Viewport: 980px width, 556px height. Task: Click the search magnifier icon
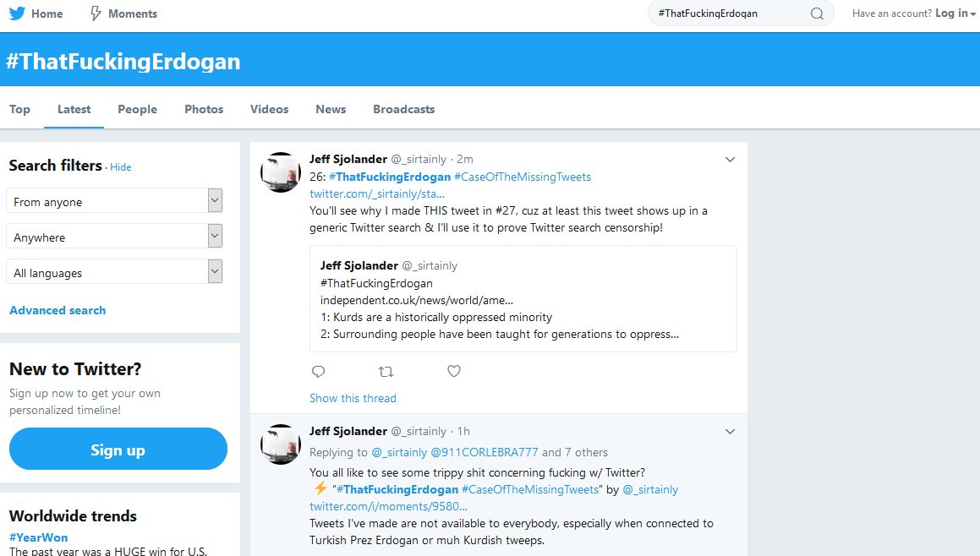[817, 14]
